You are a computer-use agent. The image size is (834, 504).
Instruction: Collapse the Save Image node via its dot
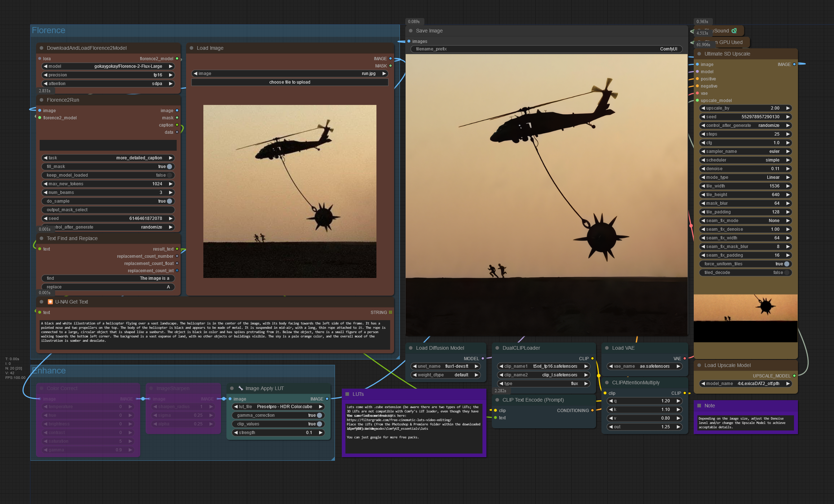point(411,31)
